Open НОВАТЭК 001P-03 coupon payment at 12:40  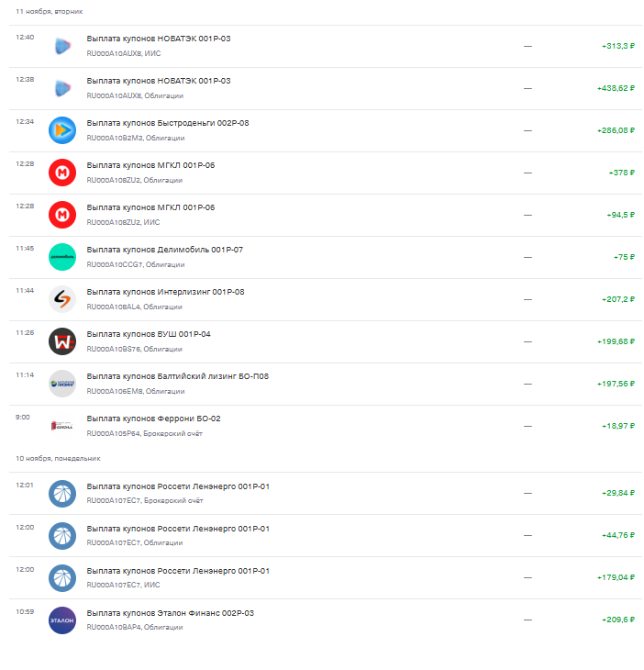coord(326,46)
